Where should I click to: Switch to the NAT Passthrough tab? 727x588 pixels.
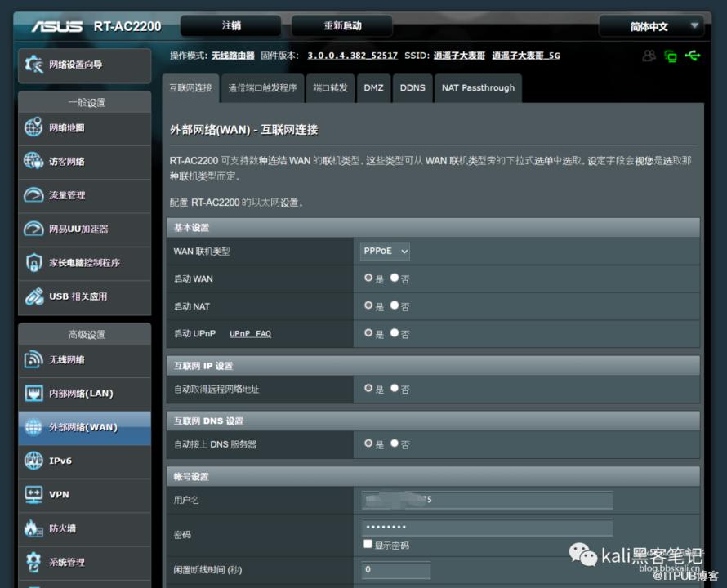(x=478, y=87)
